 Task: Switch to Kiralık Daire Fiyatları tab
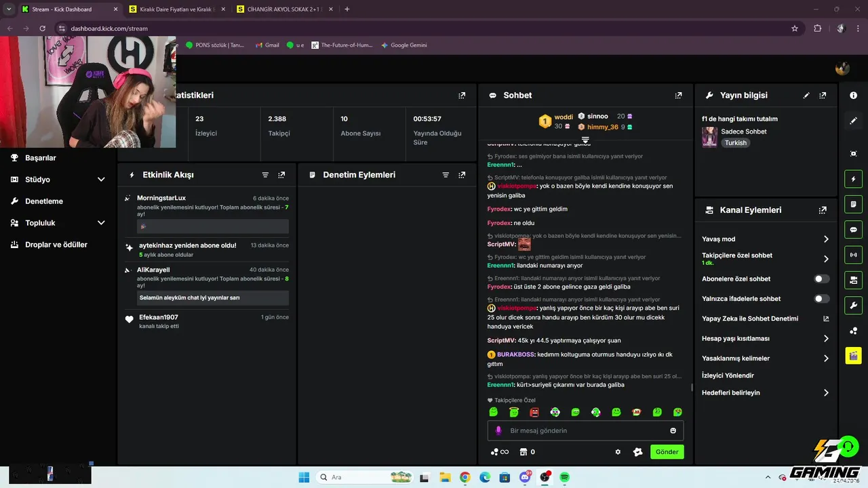click(x=175, y=9)
